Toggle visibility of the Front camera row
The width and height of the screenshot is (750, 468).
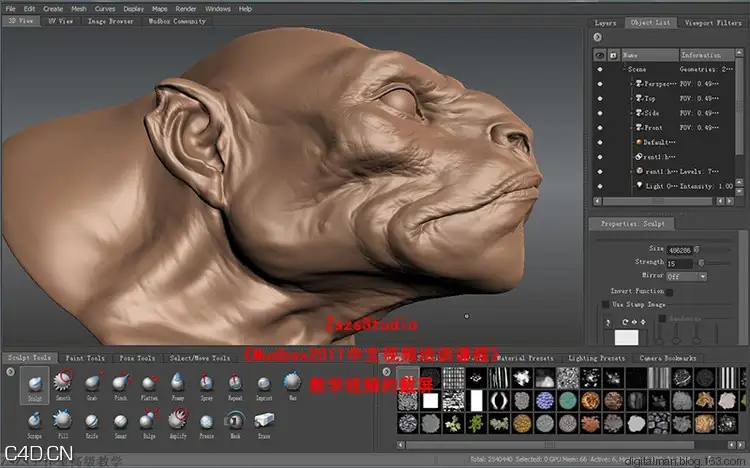[600, 128]
